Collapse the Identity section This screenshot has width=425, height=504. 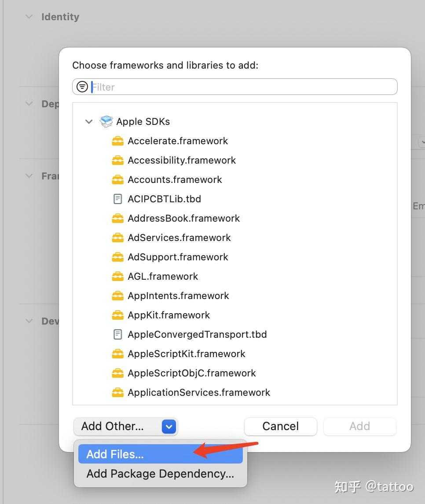(x=29, y=16)
